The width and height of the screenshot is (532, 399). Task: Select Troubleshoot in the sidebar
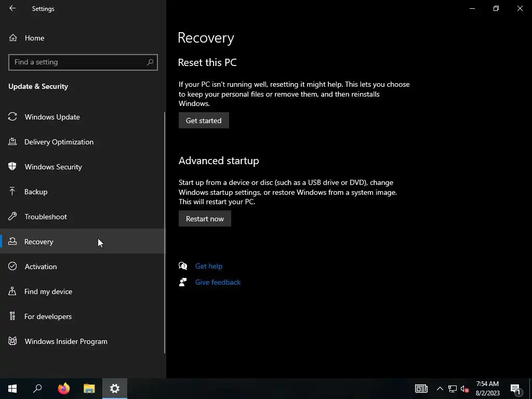coord(83,217)
